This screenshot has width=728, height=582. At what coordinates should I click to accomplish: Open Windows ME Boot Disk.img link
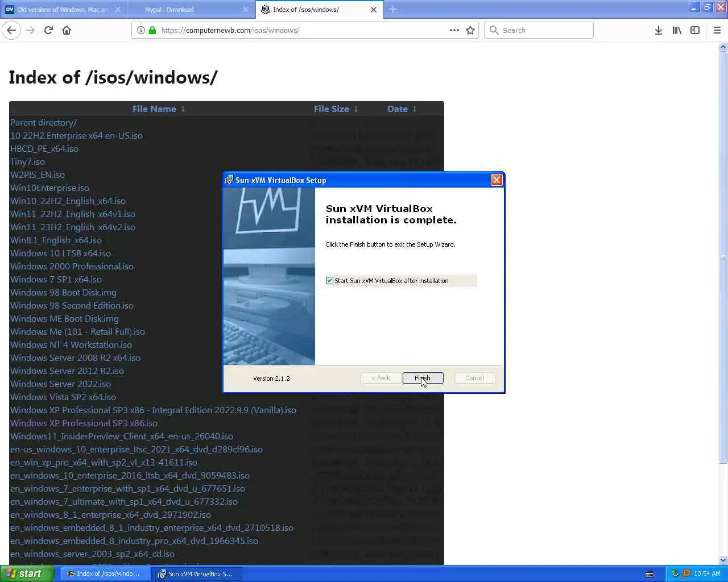pos(64,318)
